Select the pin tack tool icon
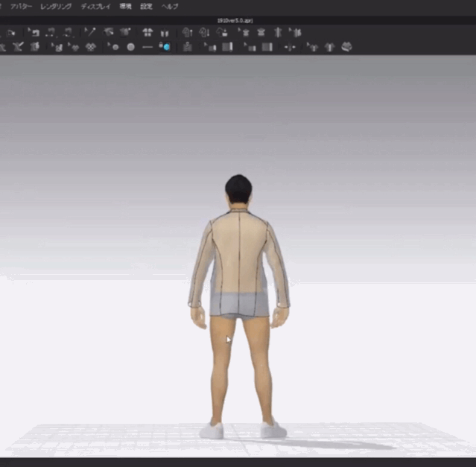Image resolution: width=476 pixels, height=467 pixels. [90, 32]
